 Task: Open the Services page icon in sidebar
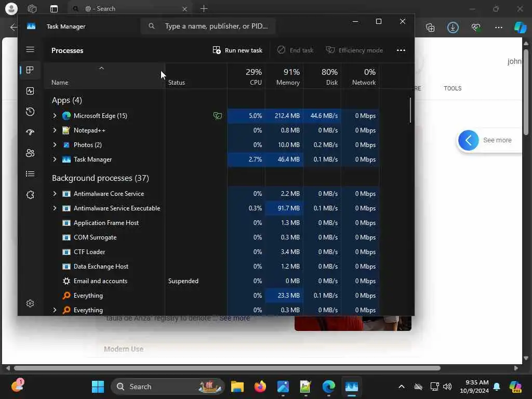(30, 195)
